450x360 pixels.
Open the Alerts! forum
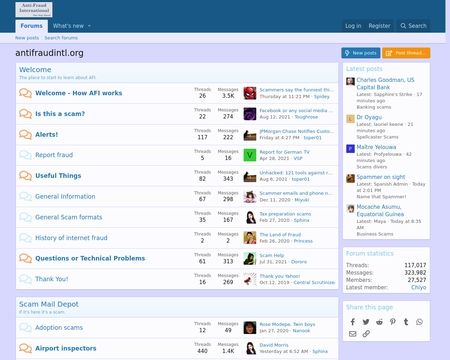point(47,134)
